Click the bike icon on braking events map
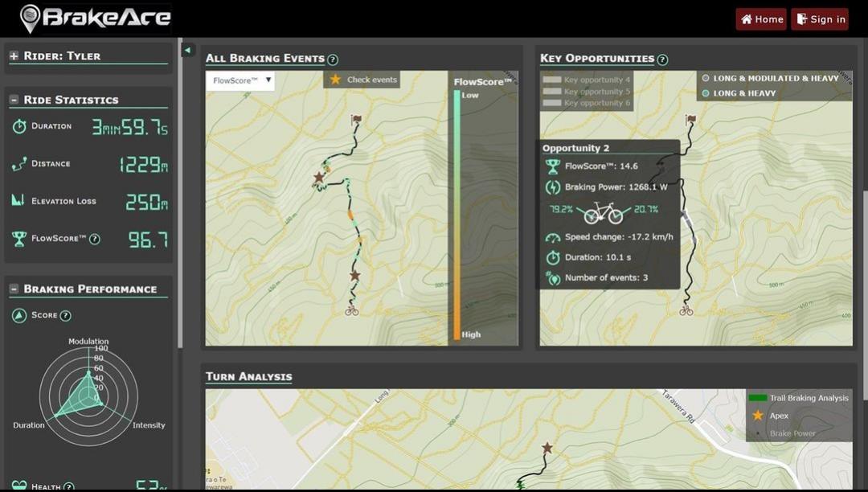Image resolution: width=868 pixels, height=492 pixels. tap(351, 310)
